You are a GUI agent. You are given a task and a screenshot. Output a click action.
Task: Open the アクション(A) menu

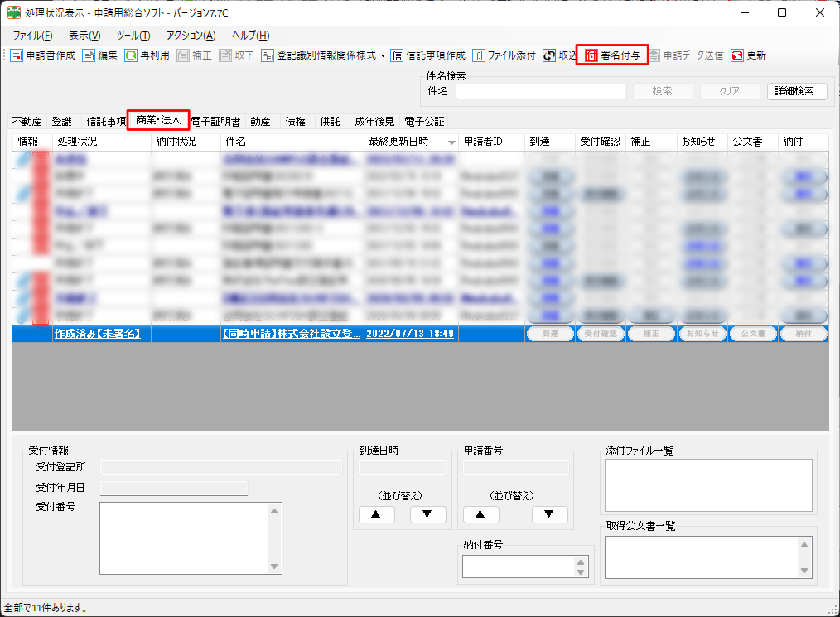pos(191,36)
